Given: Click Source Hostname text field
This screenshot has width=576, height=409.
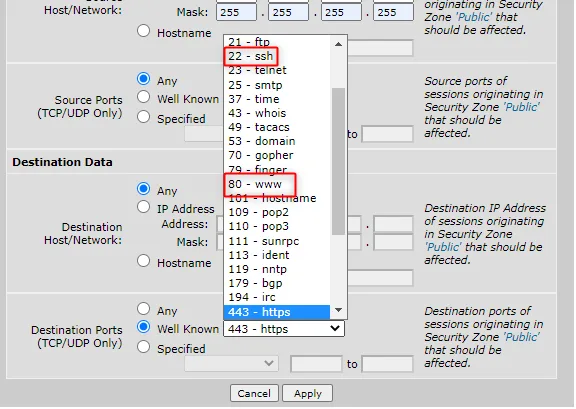Looking at the screenshot, I should click(380, 48).
